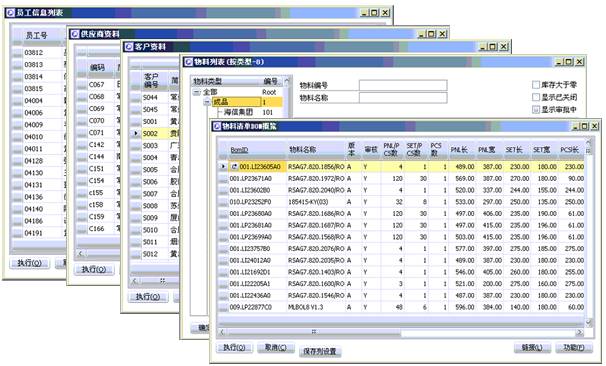Collapse the 成品 tree node
The height and width of the screenshot is (366, 606).
207,102
